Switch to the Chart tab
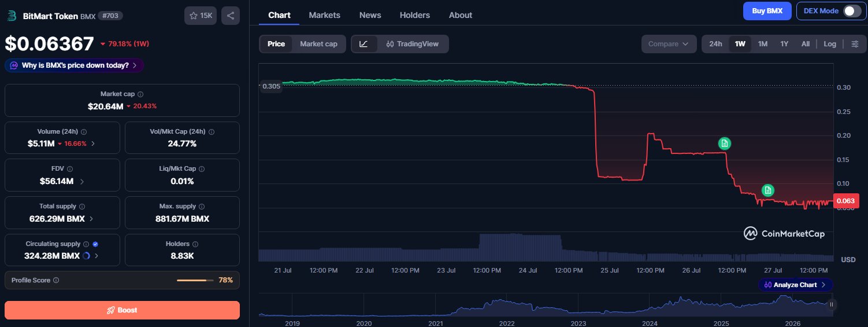The width and height of the screenshot is (868, 327). pos(279,15)
